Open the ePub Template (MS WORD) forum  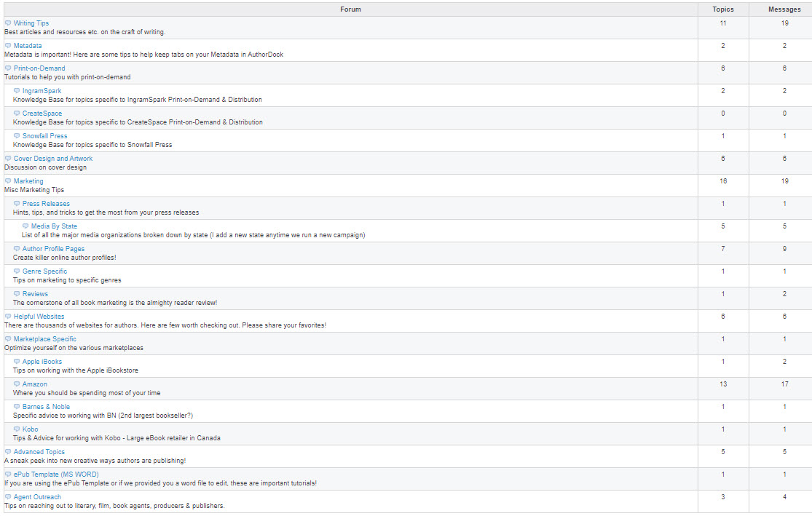pyautogui.click(x=56, y=475)
